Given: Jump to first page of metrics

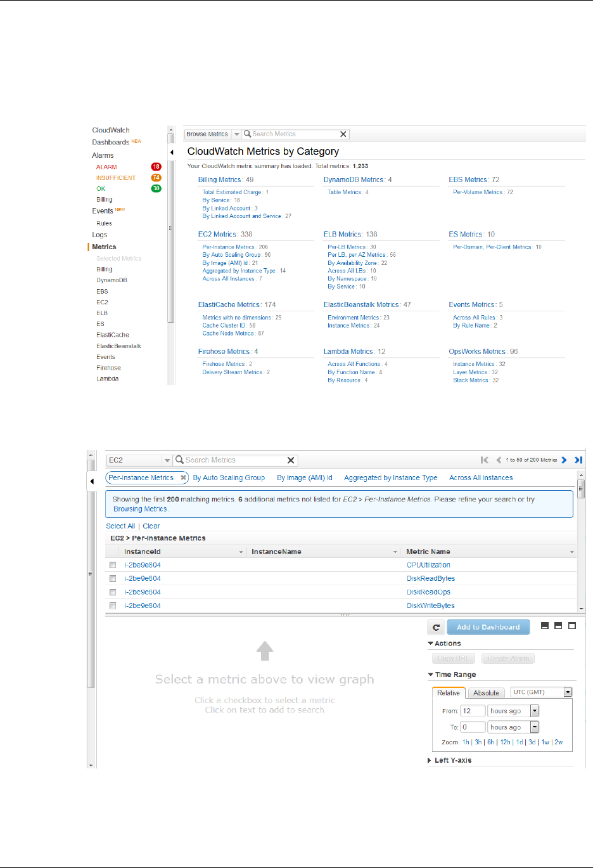Looking at the screenshot, I should click(x=485, y=460).
